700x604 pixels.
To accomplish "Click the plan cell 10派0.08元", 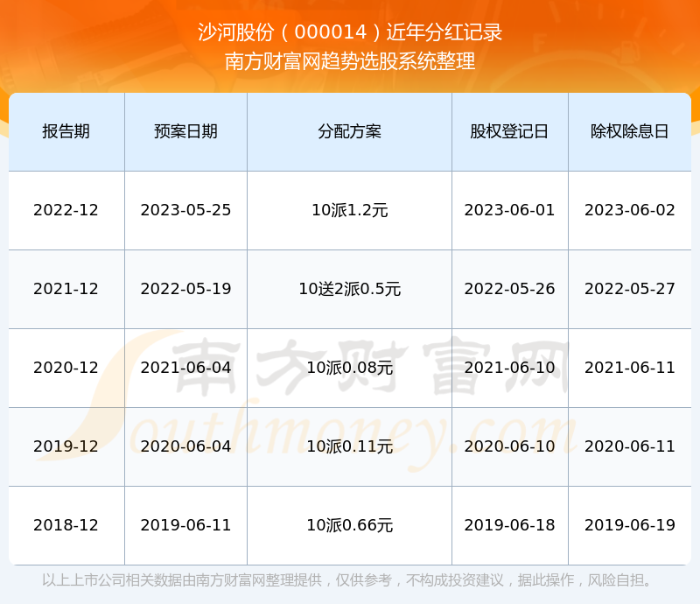I will pyautogui.click(x=349, y=368).
